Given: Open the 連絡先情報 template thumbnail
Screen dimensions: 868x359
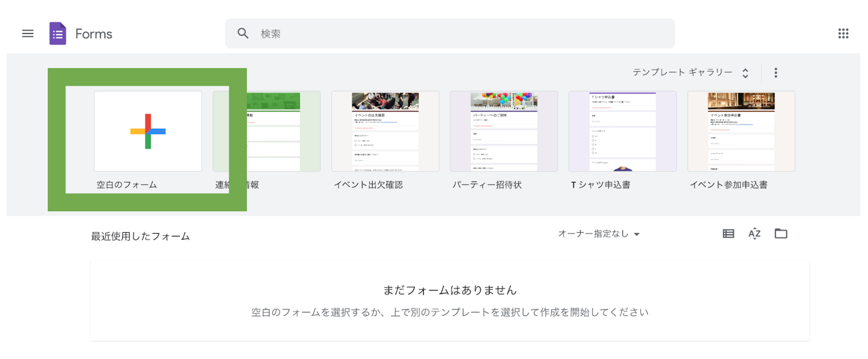Looking at the screenshot, I should (x=267, y=131).
